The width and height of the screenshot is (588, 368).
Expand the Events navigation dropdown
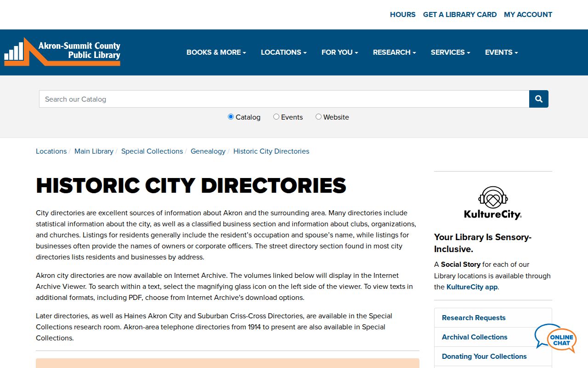tap(502, 52)
